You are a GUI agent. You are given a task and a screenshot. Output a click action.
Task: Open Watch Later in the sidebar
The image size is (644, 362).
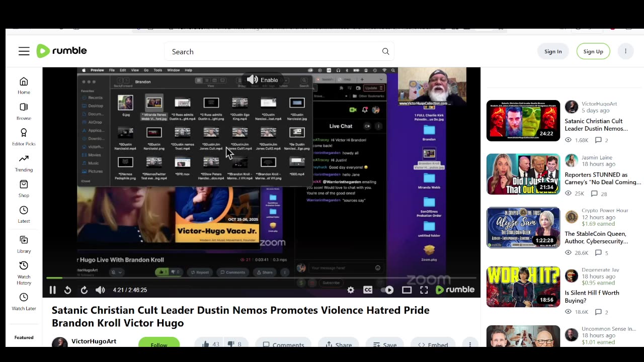coord(24,302)
